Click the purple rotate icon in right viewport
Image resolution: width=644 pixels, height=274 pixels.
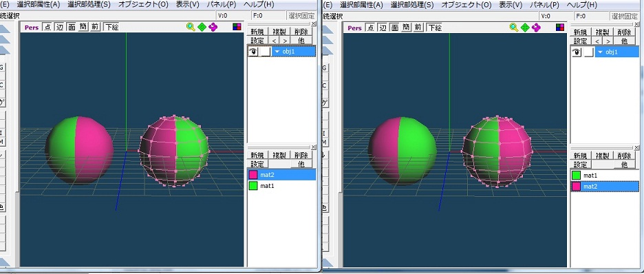point(536,28)
